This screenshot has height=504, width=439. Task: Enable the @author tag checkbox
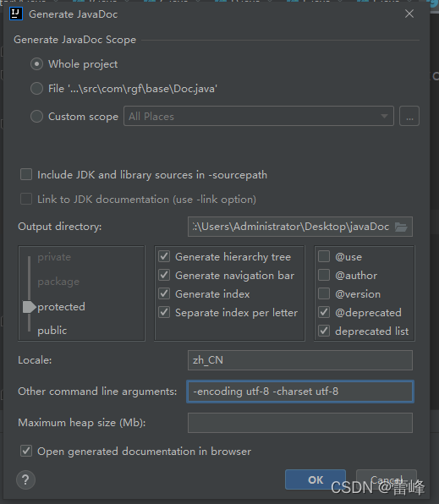point(324,275)
